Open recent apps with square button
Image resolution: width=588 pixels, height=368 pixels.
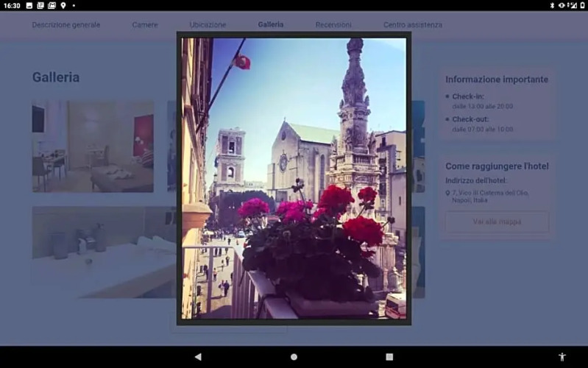tap(389, 357)
